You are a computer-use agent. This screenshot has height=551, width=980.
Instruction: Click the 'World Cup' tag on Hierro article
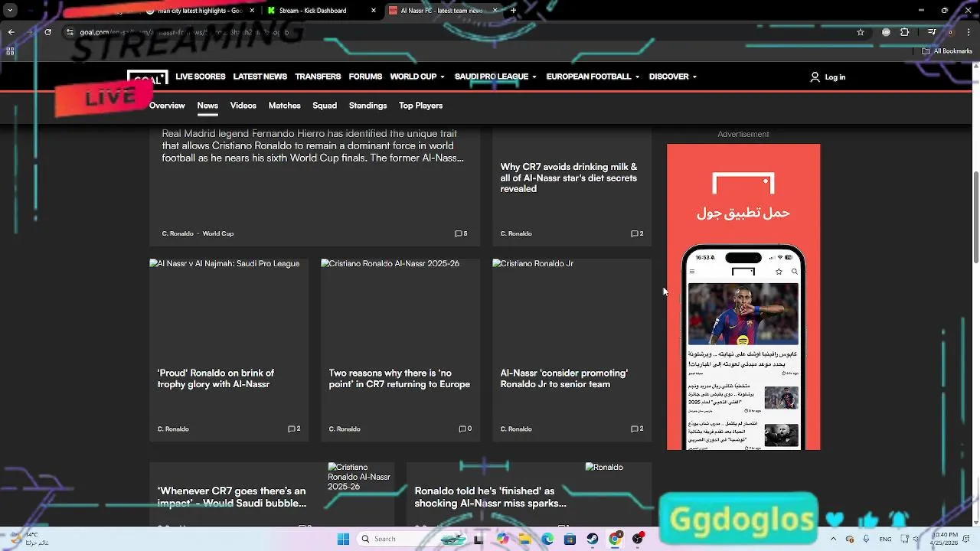click(x=218, y=233)
